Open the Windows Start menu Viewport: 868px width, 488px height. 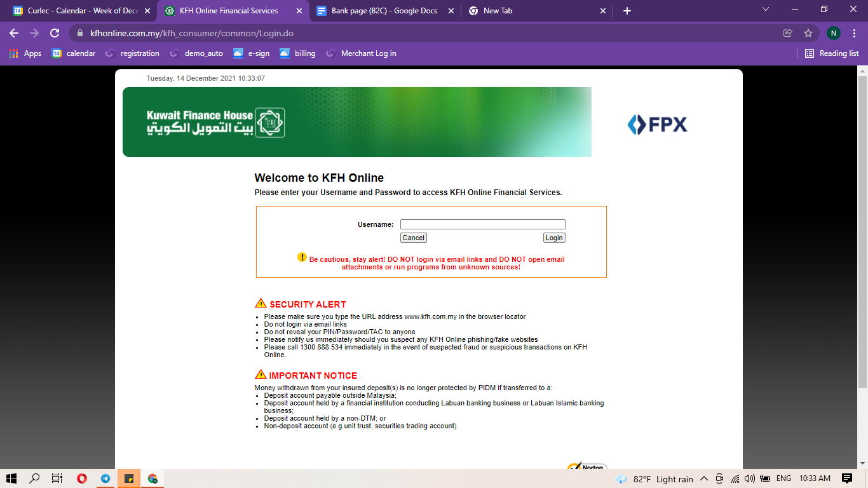11,478
